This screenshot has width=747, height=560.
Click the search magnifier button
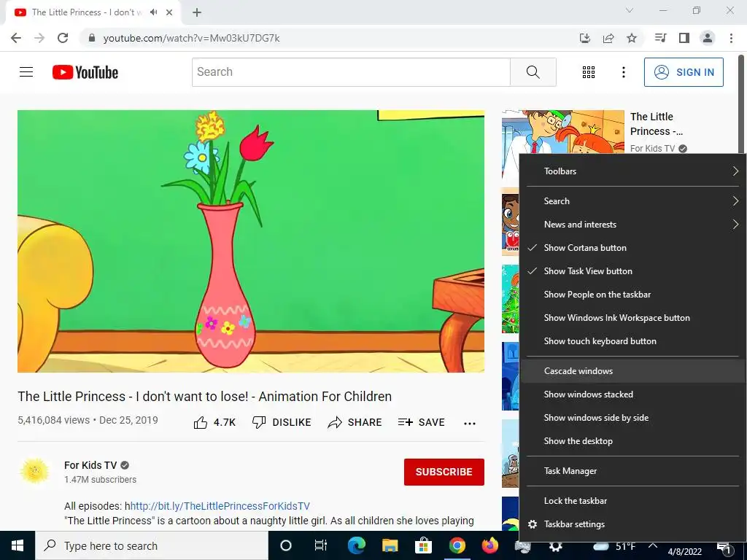533,72
